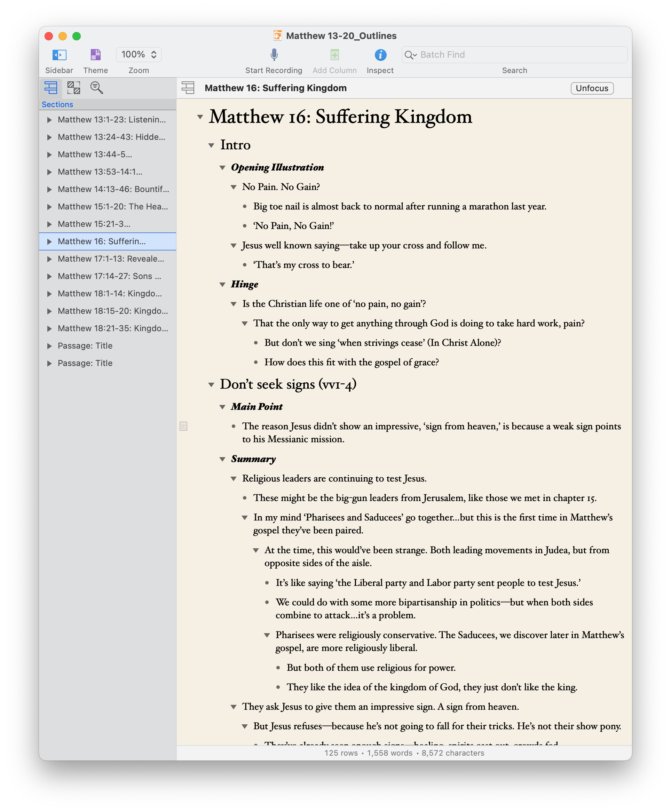Image resolution: width=671 pixels, height=812 pixels.
Task: Click 'They like the idea of the kingdom' text
Action: [432, 687]
